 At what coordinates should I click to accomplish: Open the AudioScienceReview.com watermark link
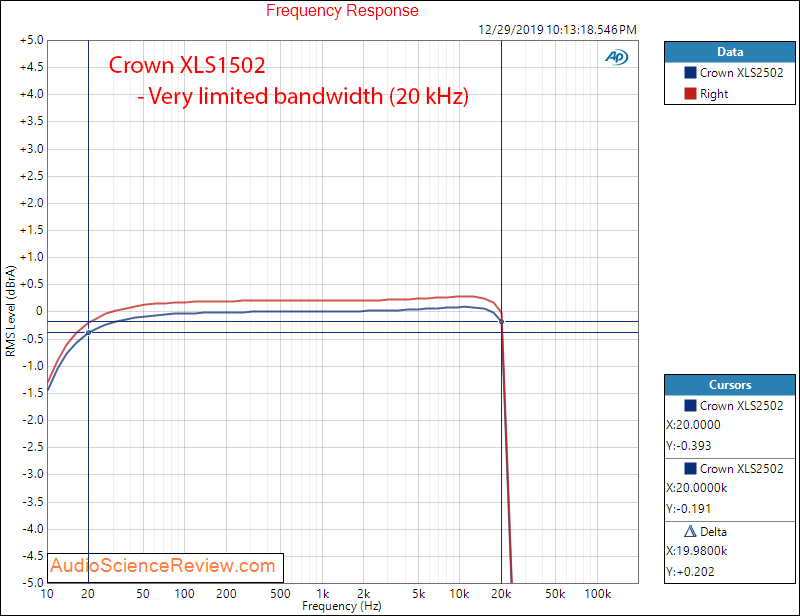(x=163, y=566)
